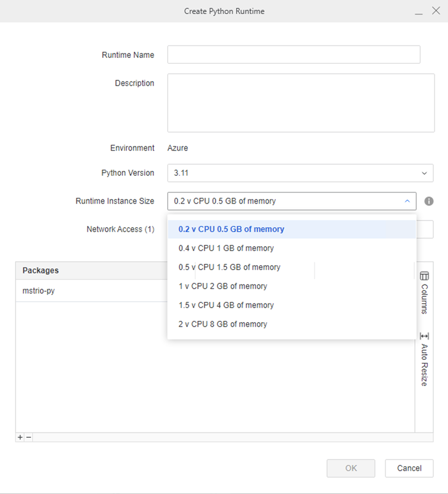Close the Create Python Runtime dialog

click(435, 11)
